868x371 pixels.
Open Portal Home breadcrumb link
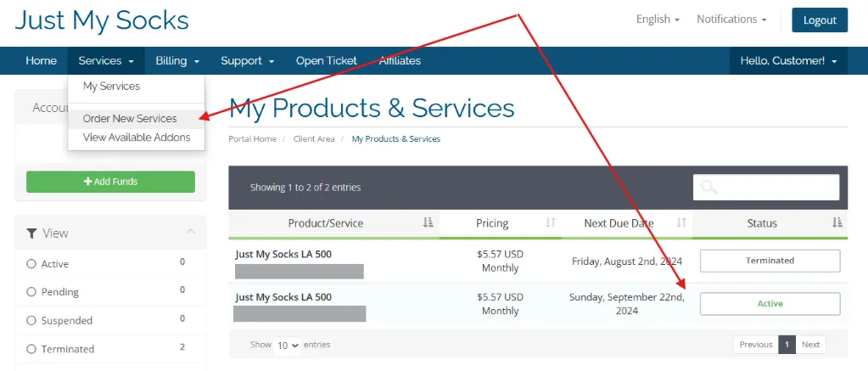253,139
